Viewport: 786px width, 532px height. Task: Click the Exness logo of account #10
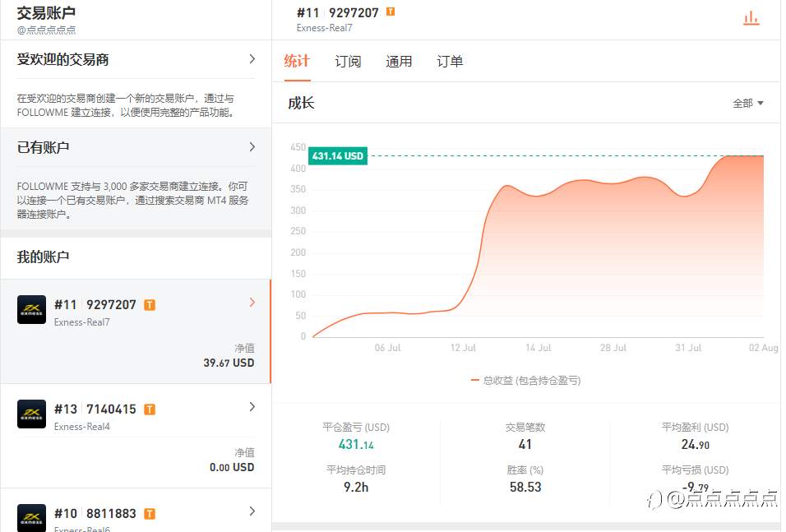(x=31, y=517)
